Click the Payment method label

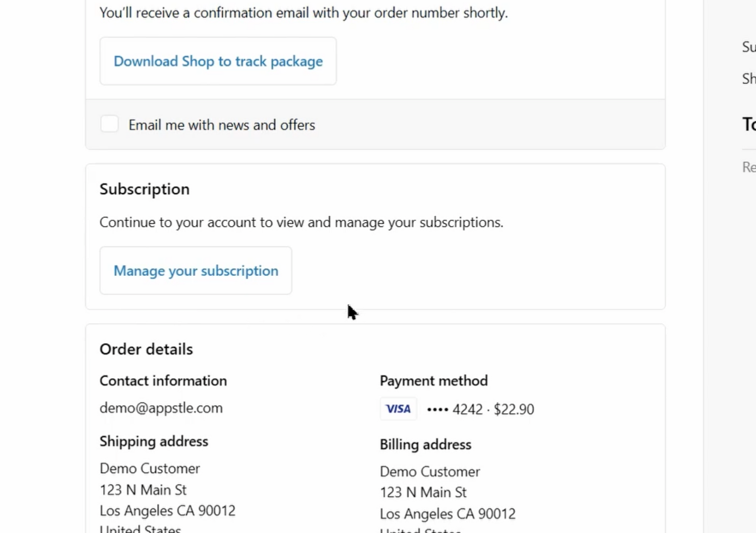pos(433,381)
